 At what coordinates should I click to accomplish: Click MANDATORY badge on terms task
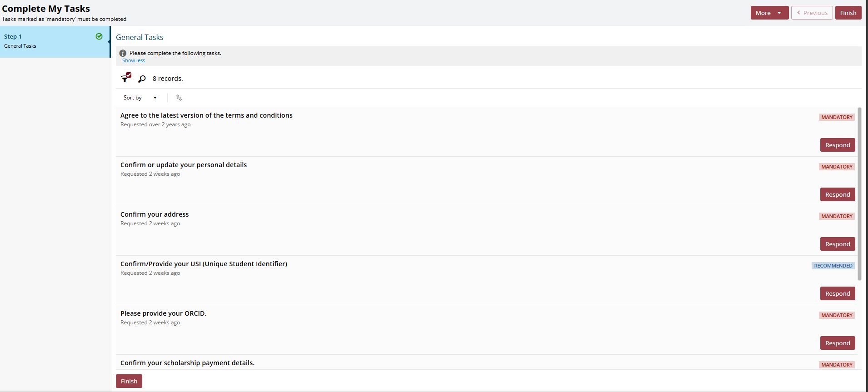(x=837, y=117)
